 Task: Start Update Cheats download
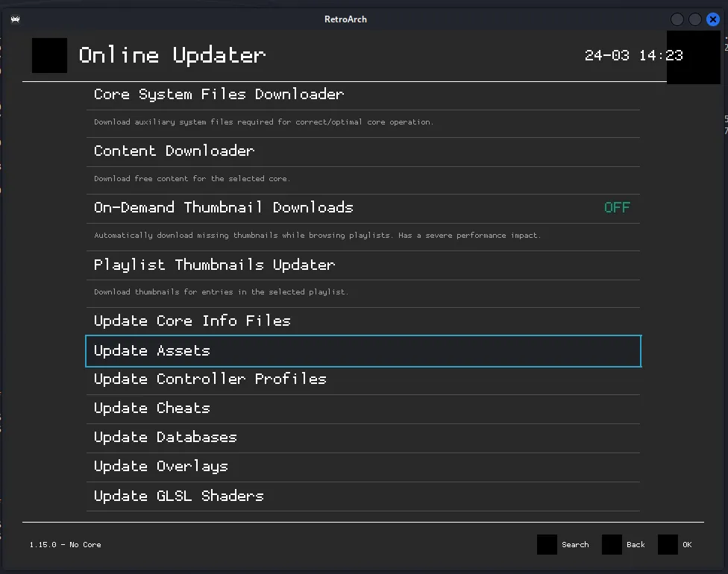coord(151,409)
